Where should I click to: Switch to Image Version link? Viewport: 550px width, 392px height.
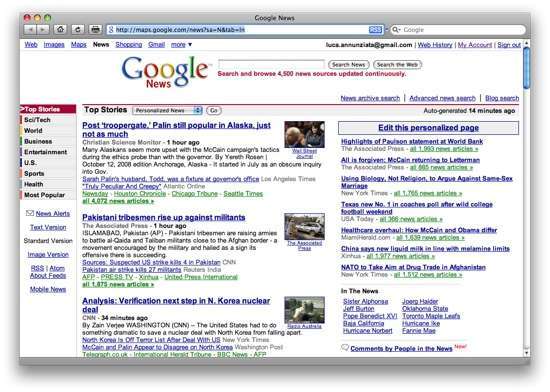48,255
